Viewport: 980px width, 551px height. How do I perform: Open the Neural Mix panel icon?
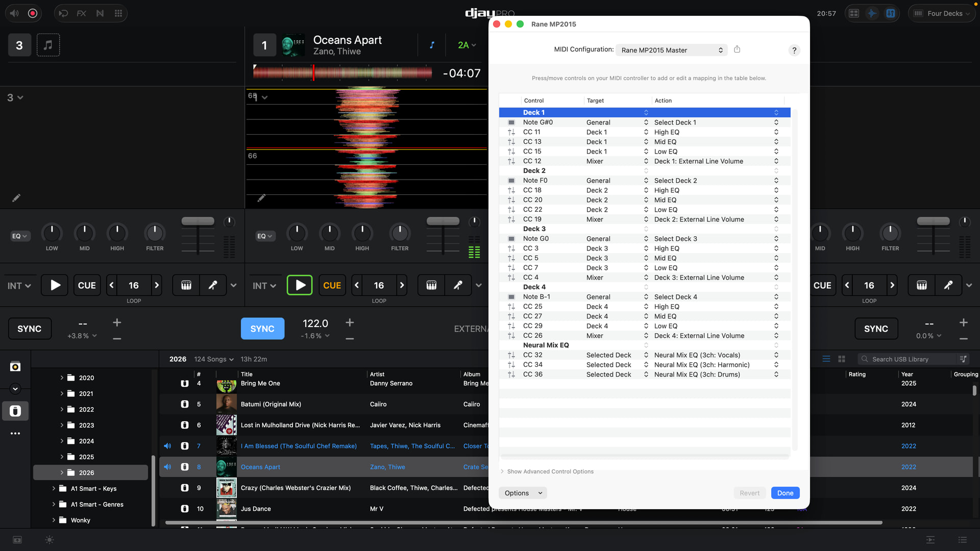click(100, 13)
